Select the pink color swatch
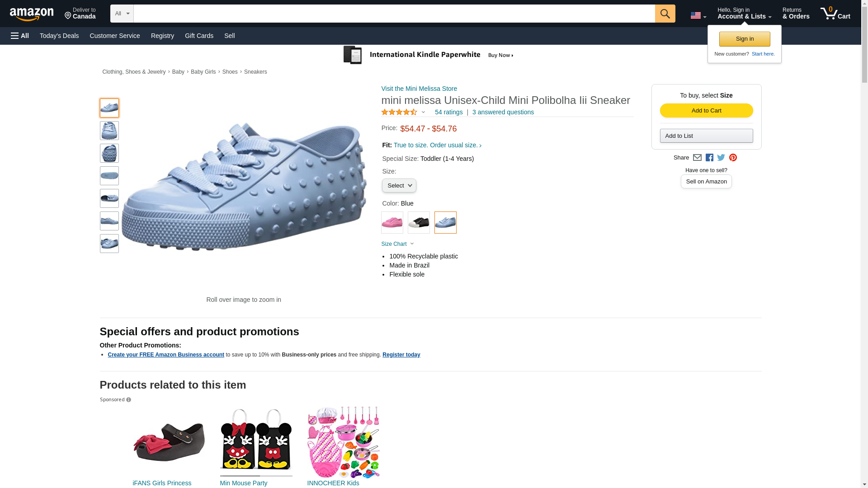Screen dimensions: 868x488 392,222
